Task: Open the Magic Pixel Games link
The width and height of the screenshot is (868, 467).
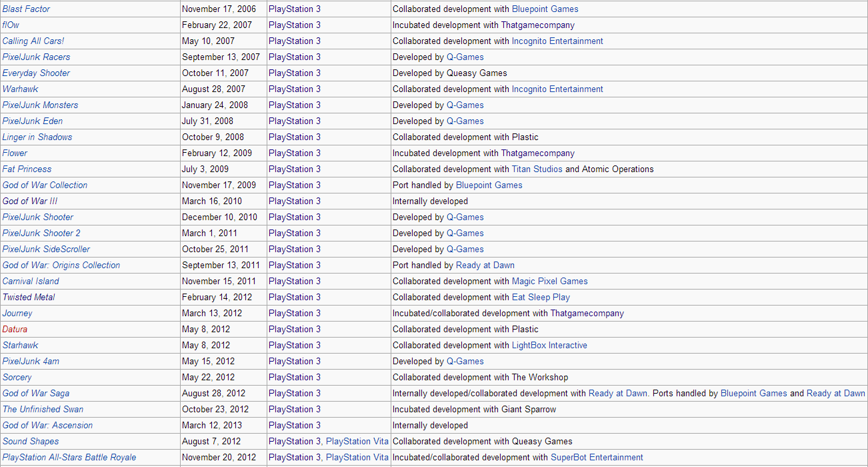Action: pos(550,281)
